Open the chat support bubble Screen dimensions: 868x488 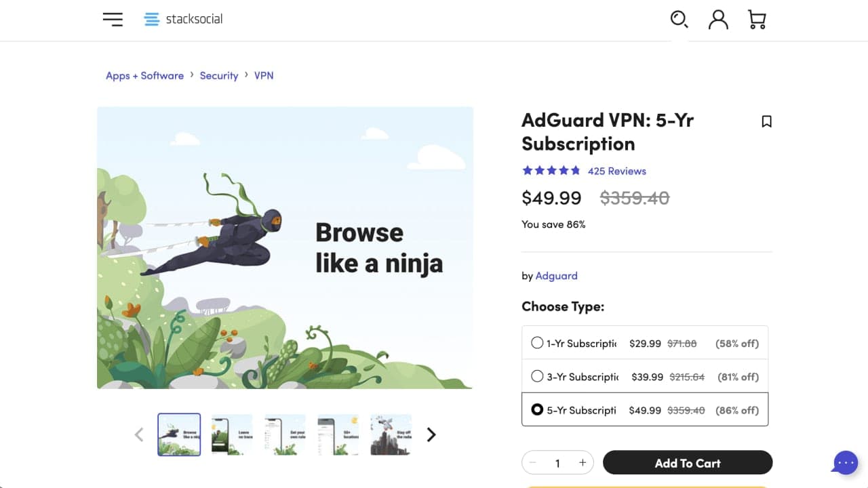tap(845, 463)
